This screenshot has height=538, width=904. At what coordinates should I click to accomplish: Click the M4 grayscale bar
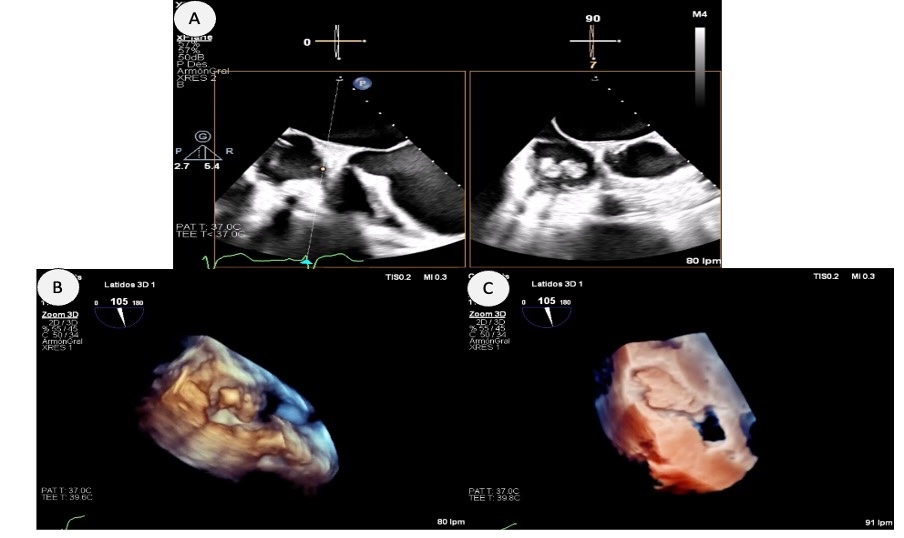coord(699,66)
